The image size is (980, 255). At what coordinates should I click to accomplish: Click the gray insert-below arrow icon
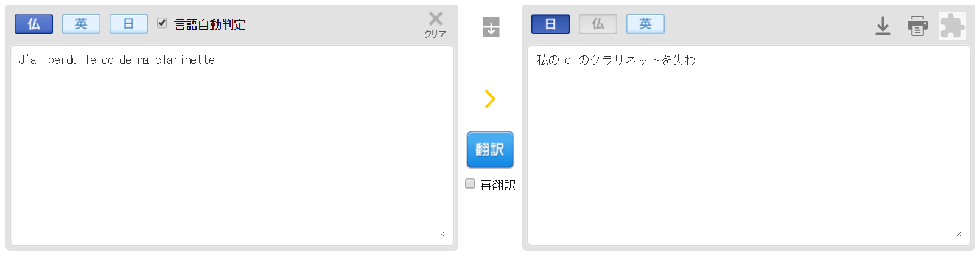[x=491, y=27]
